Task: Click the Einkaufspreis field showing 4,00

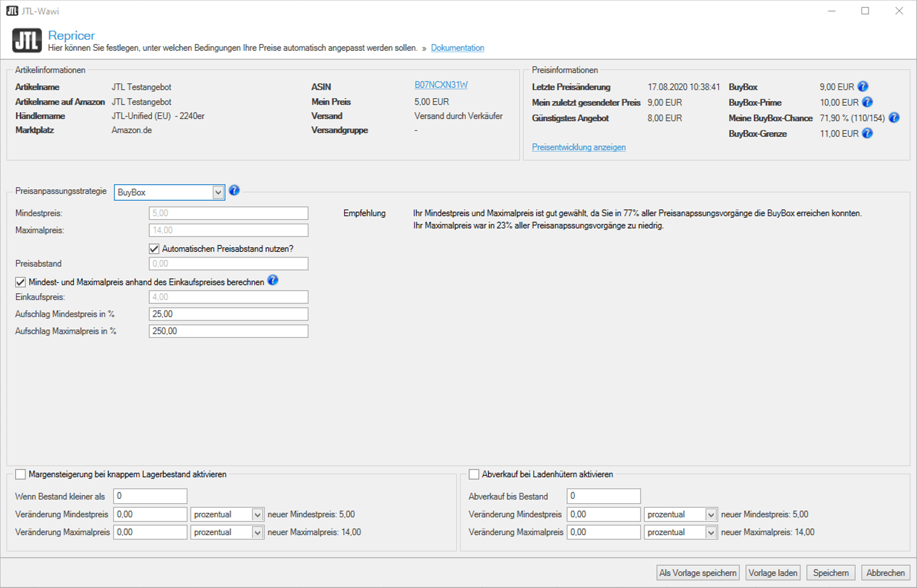Action: pyautogui.click(x=228, y=297)
